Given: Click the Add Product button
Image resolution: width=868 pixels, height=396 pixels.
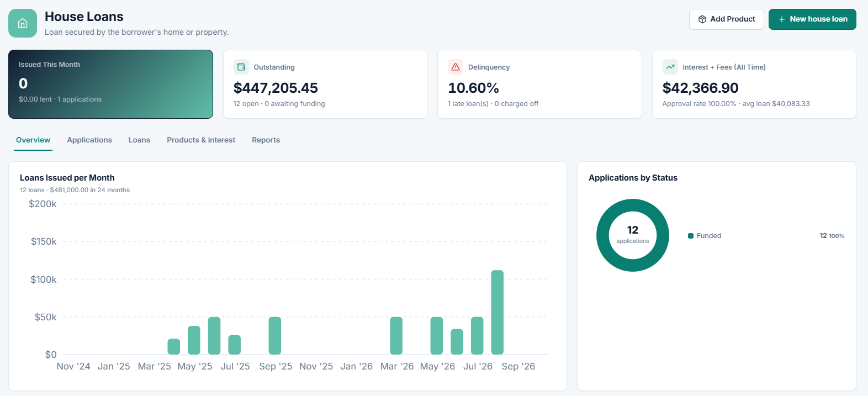Looking at the screenshot, I should pyautogui.click(x=726, y=19).
